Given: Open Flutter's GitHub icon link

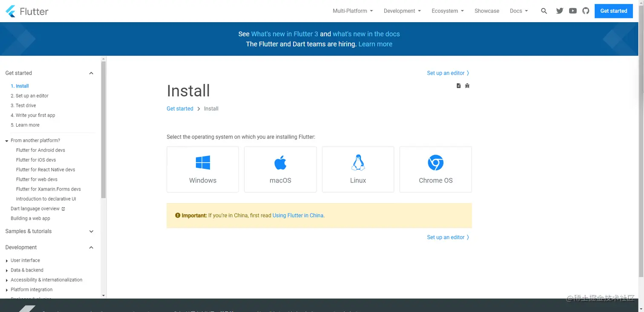Looking at the screenshot, I should point(586,11).
